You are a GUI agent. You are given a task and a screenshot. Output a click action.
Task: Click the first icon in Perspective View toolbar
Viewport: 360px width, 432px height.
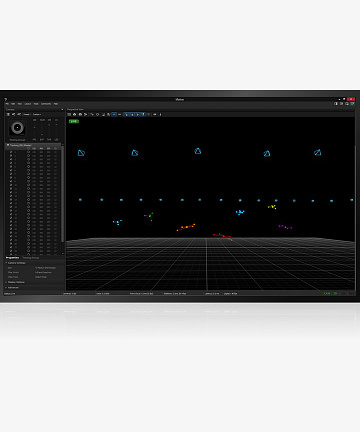tap(69, 114)
